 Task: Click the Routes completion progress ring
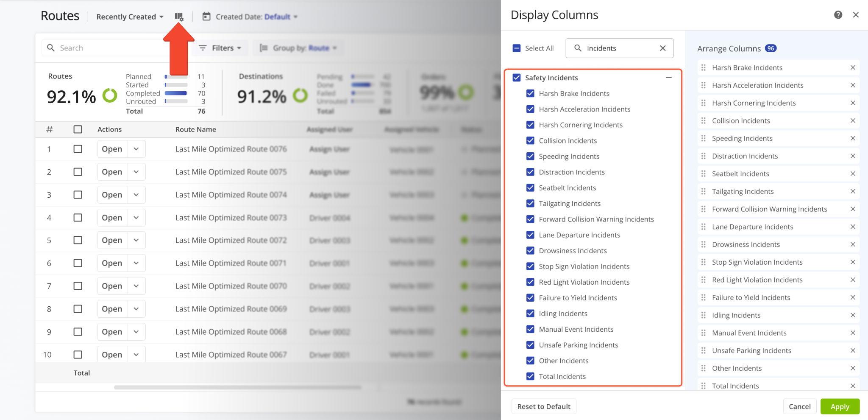click(x=110, y=95)
